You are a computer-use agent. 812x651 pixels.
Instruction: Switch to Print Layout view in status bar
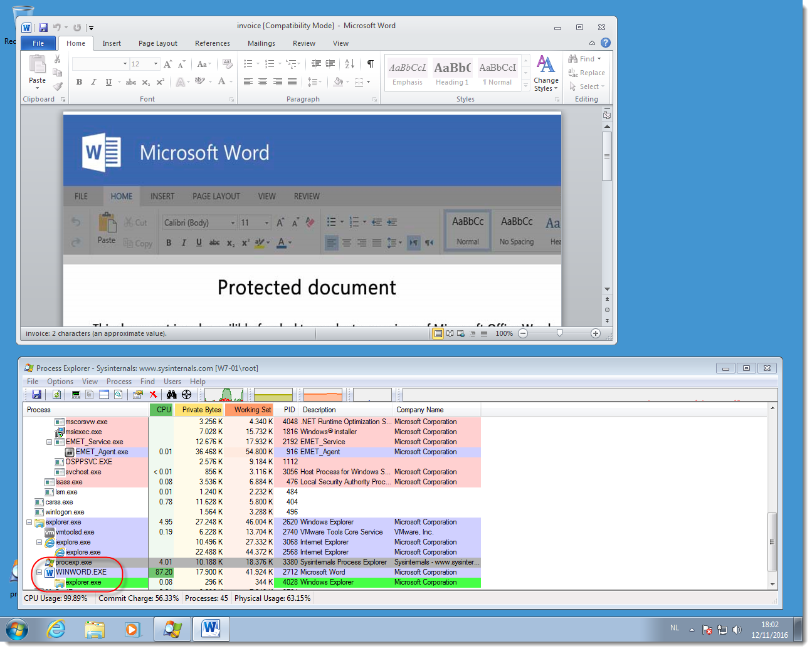[x=438, y=333]
